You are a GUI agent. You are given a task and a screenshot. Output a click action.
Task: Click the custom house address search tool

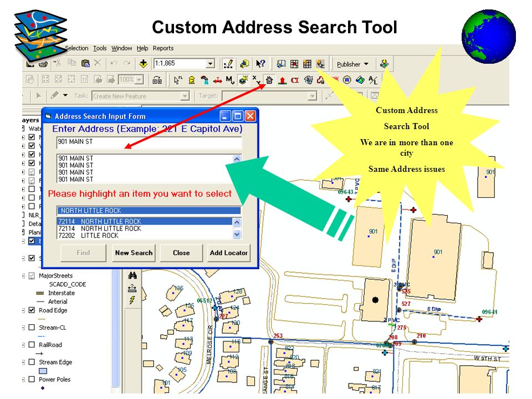pos(269,80)
